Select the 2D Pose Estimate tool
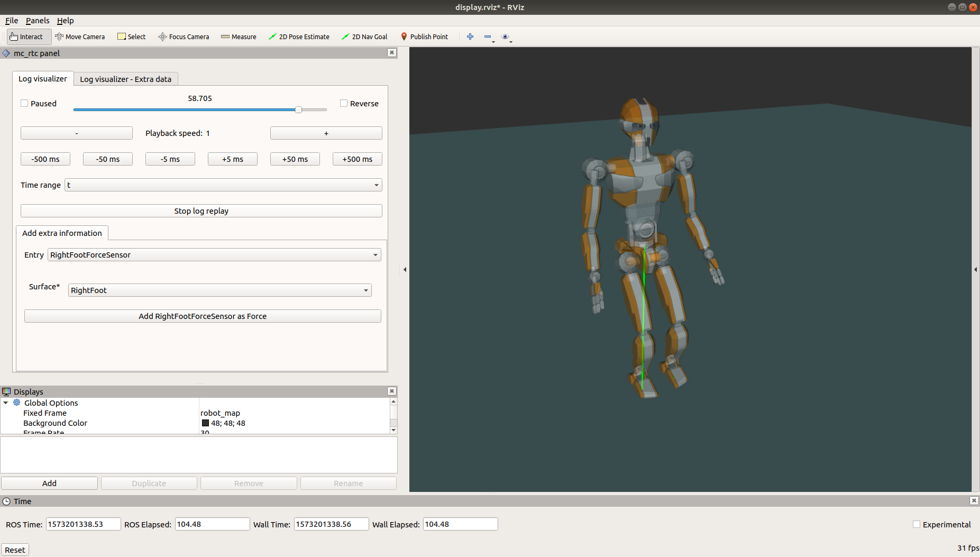The height and width of the screenshot is (557, 980). (x=299, y=36)
